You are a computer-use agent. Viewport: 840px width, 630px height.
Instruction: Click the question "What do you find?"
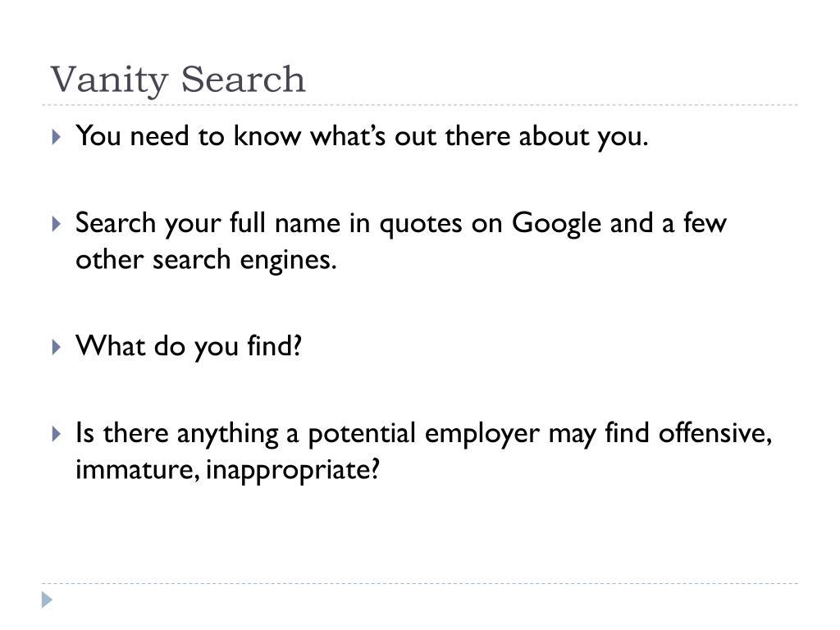(x=189, y=347)
